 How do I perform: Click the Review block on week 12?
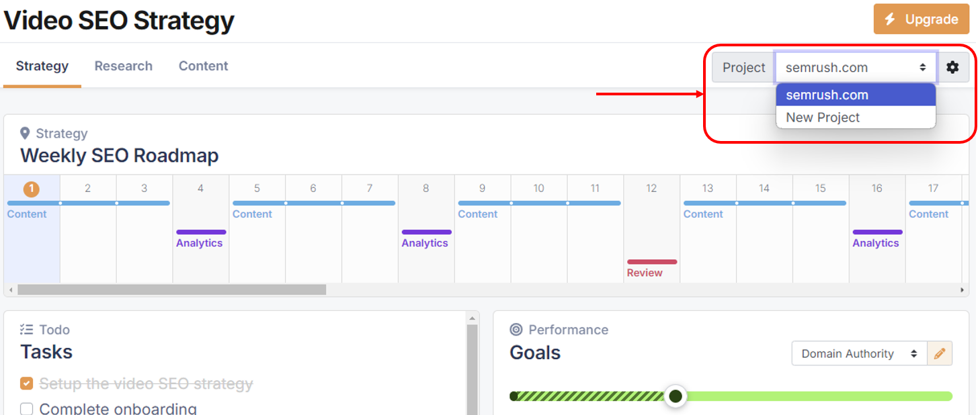(651, 262)
